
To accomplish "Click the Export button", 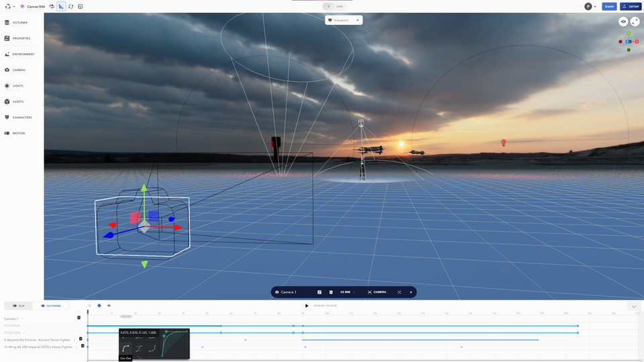I will coord(631,7).
